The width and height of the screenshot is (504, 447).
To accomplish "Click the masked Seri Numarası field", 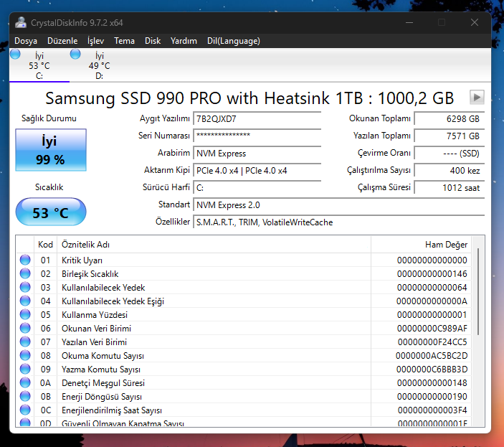I will (257, 136).
